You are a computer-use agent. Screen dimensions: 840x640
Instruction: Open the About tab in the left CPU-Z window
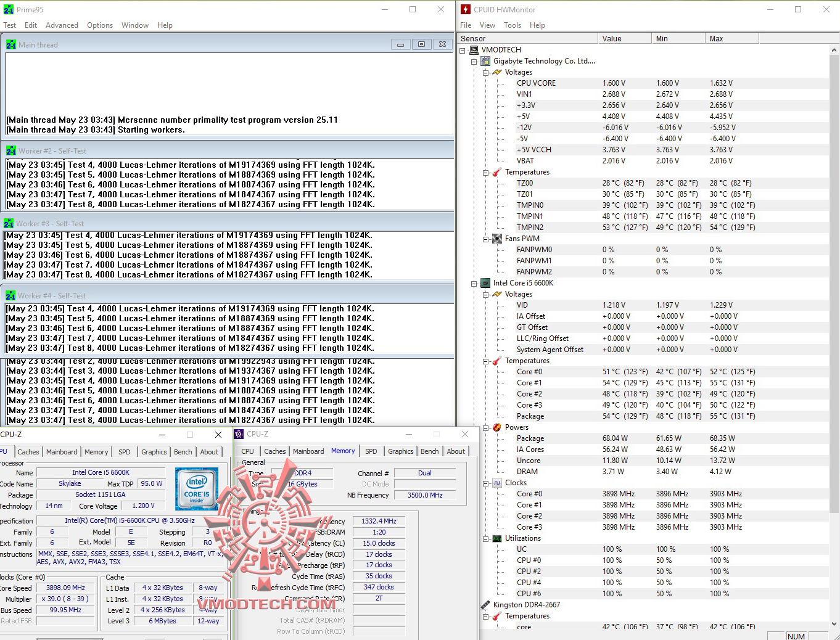[x=209, y=452]
